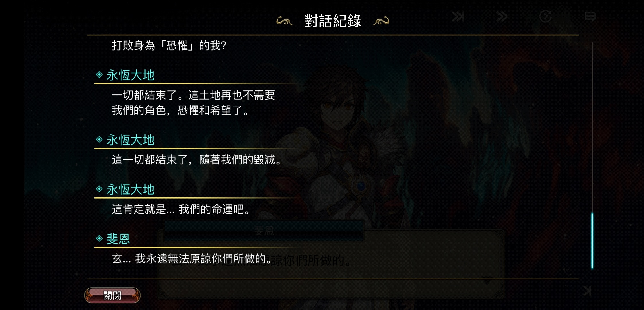Click the 對話紀錄 title heading
Viewport: 644px width, 310px height.
(x=333, y=21)
